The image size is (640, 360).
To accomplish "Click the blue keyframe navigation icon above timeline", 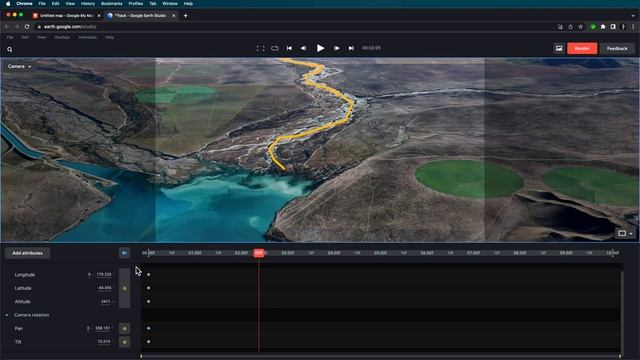I will 124,253.
